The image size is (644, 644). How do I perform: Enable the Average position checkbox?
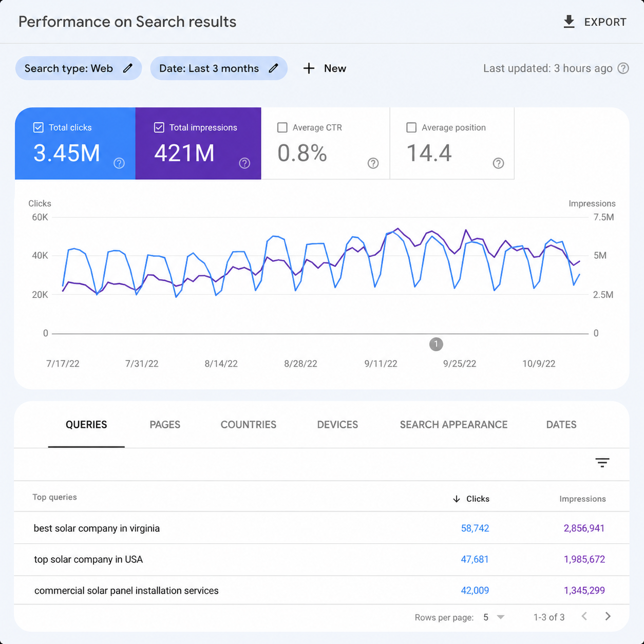[411, 127]
